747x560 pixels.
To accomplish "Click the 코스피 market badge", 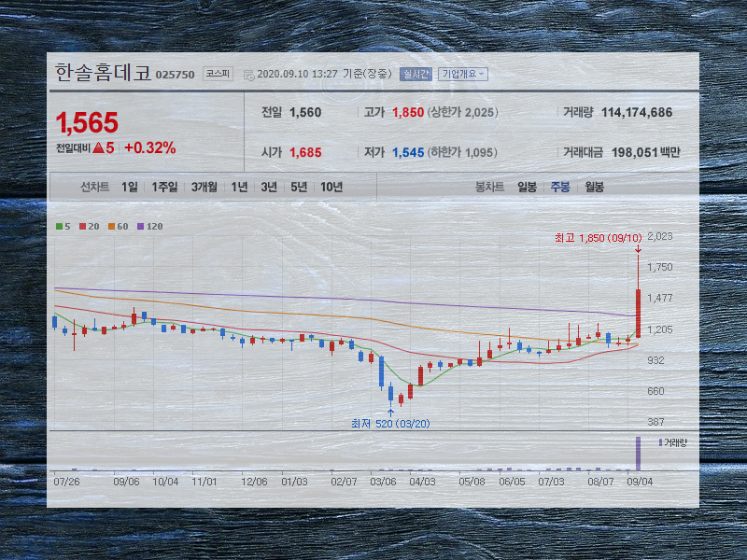I will coord(218,75).
